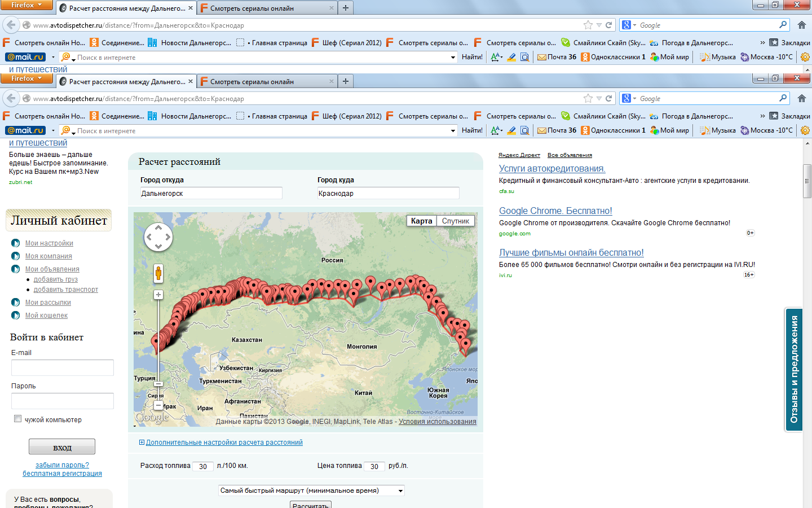812x508 pixels.
Task: Switch the map to "Спутник" view
Action: (x=456, y=221)
